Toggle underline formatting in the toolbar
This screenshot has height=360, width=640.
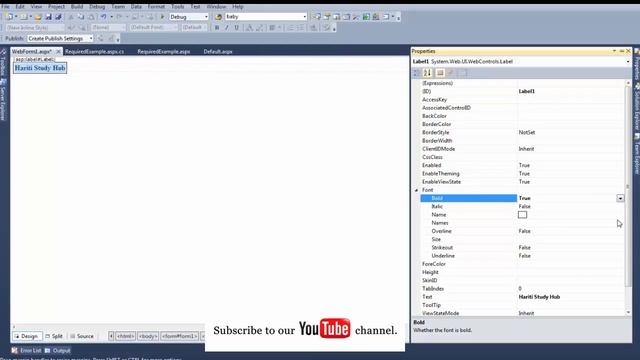pos(236,28)
